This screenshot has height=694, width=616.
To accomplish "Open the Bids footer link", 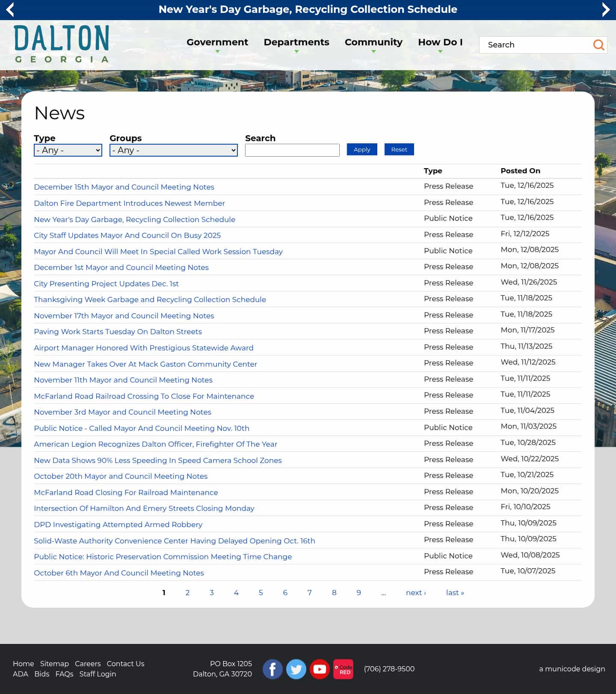I will point(41,674).
